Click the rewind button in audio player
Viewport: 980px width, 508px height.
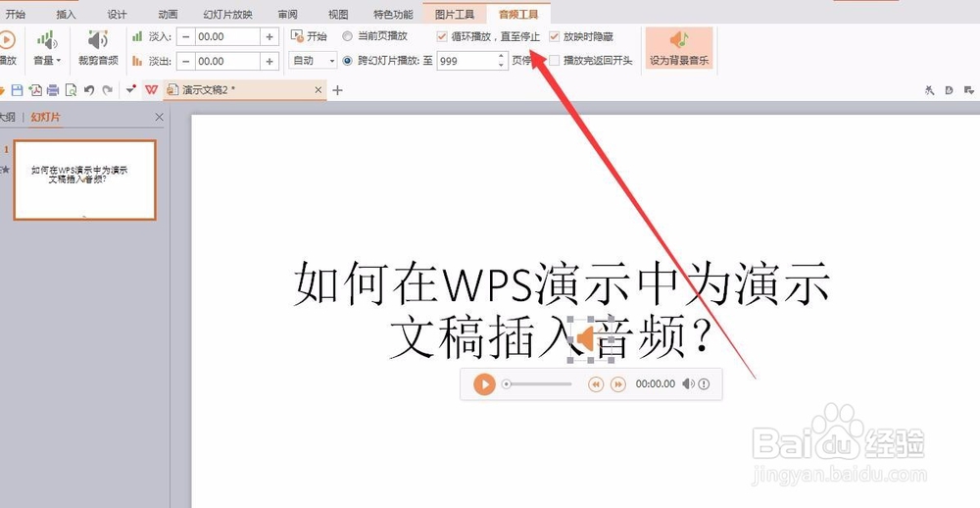(x=596, y=384)
